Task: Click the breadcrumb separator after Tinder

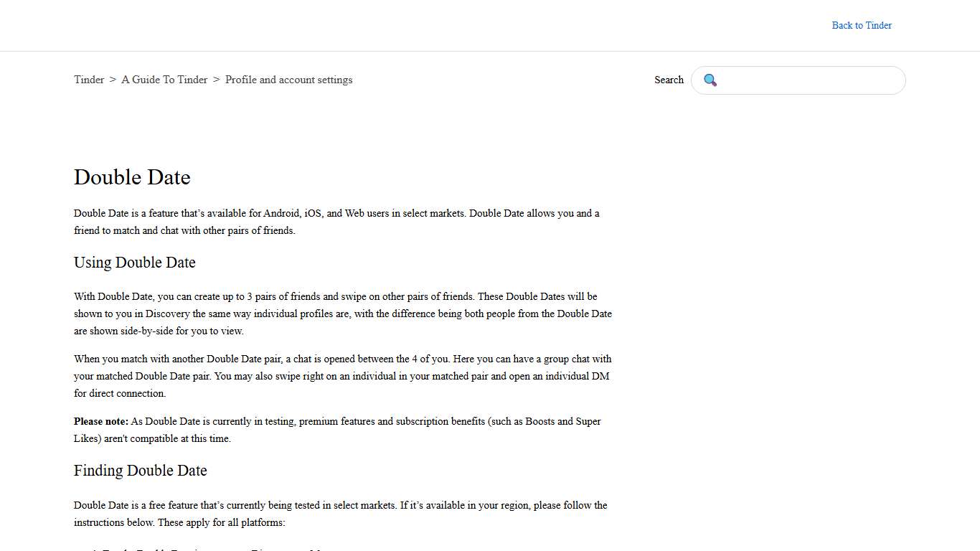Action: point(113,80)
